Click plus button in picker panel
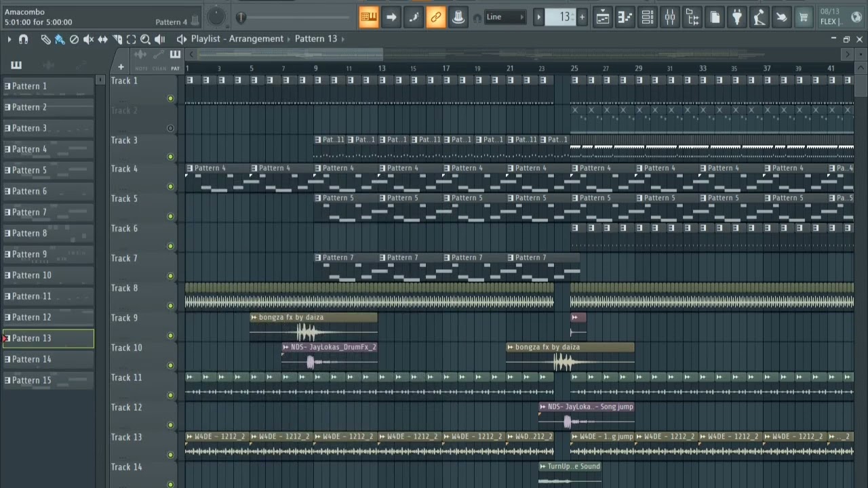868x488 pixels. click(121, 66)
